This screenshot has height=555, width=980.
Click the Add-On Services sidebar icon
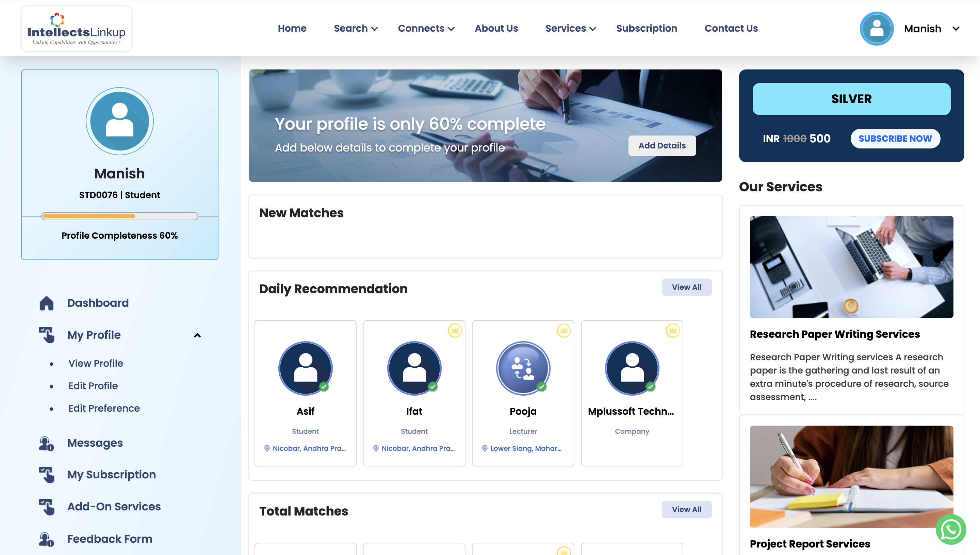(47, 507)
